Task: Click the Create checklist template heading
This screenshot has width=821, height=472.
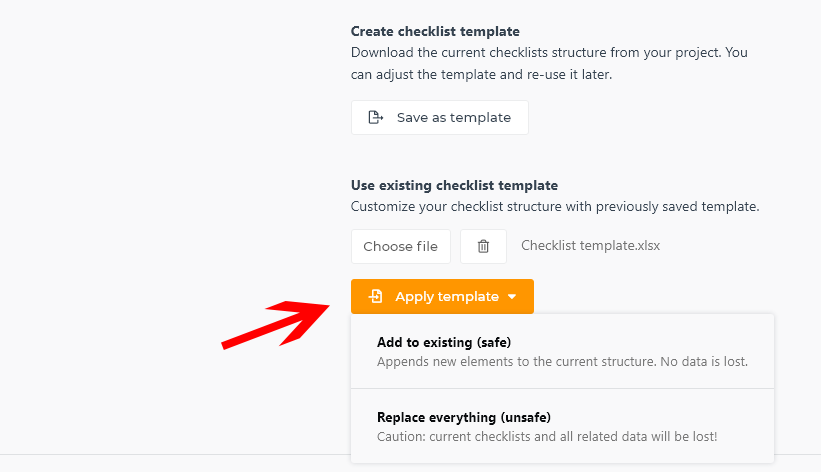Action: 435,31
